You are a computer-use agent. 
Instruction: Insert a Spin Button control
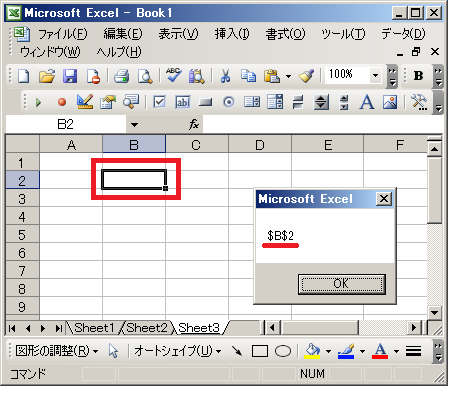(321, 102)
